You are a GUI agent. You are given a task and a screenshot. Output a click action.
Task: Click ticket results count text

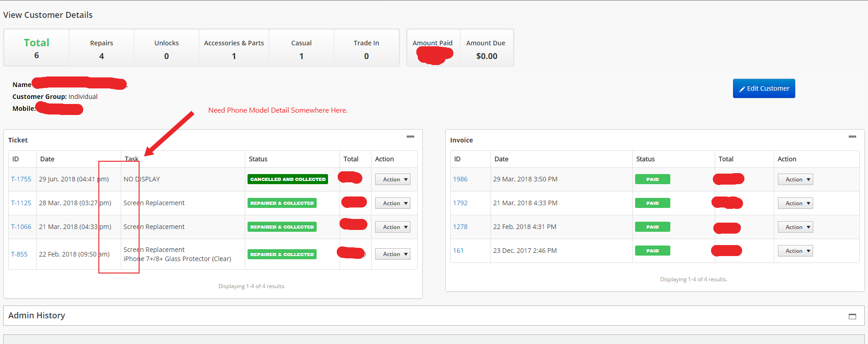tap(252, 286)
